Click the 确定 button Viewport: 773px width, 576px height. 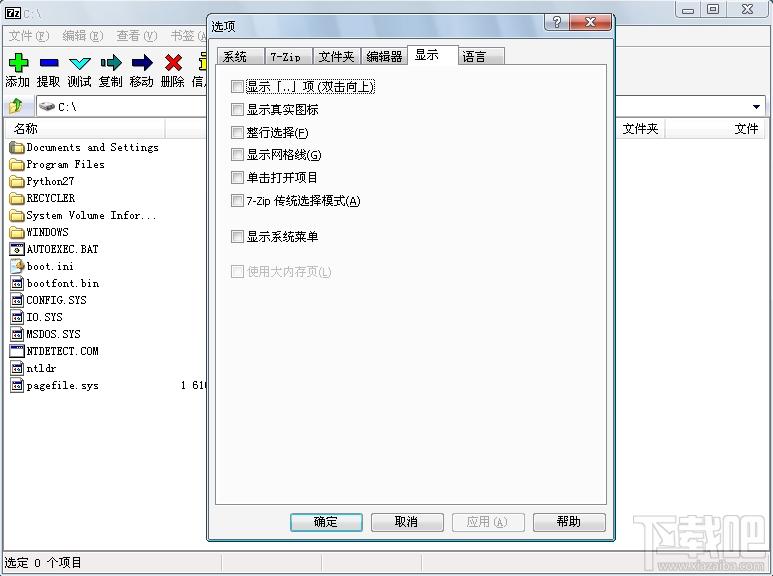(x=326, y=522)
